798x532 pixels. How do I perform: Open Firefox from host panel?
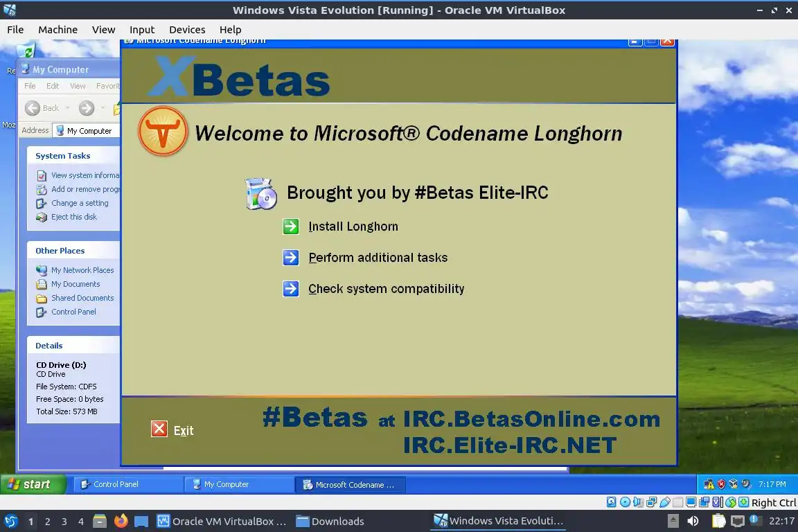121,521
